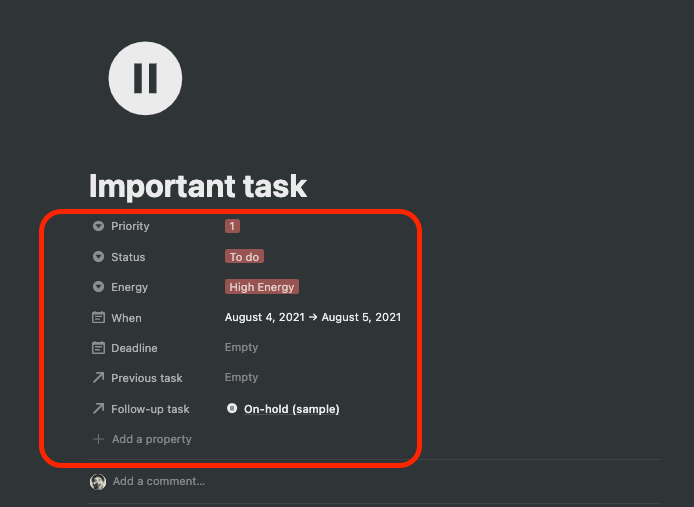Viewport: 694px width, 507px height.
Task: Edit the August 4, 2021 date range
Action: point(312,318)
